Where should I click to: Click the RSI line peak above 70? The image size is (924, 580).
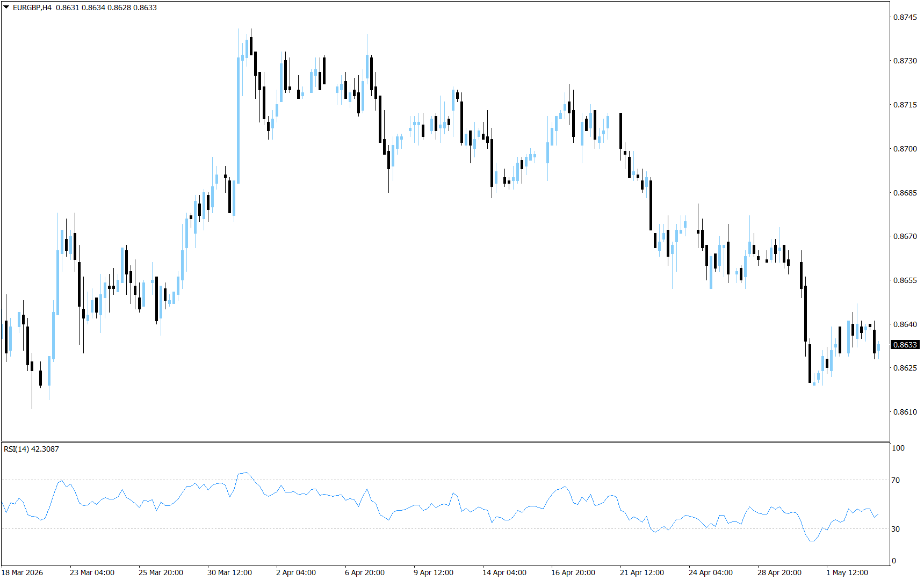246,473
